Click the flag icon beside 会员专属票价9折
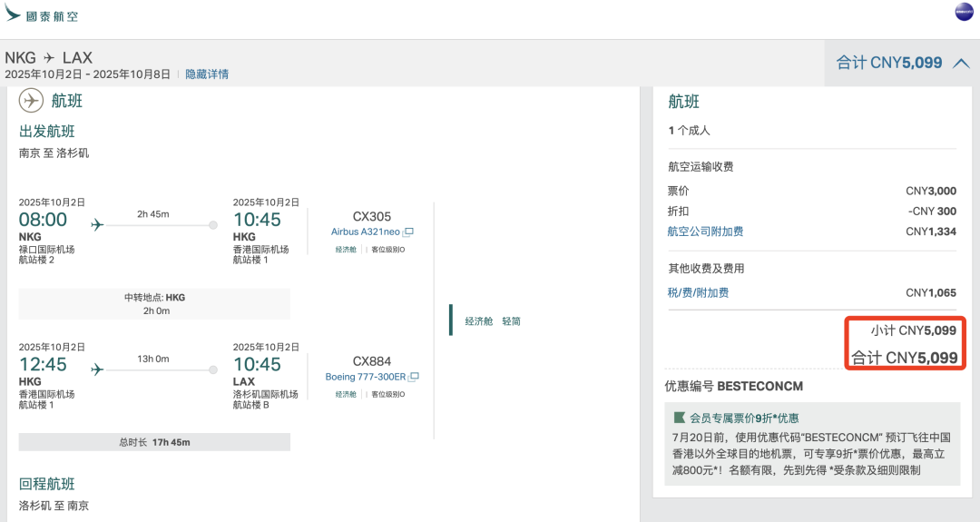Image resolution: width=980 pixels, height=522 pixels. [x=679, y=418]
